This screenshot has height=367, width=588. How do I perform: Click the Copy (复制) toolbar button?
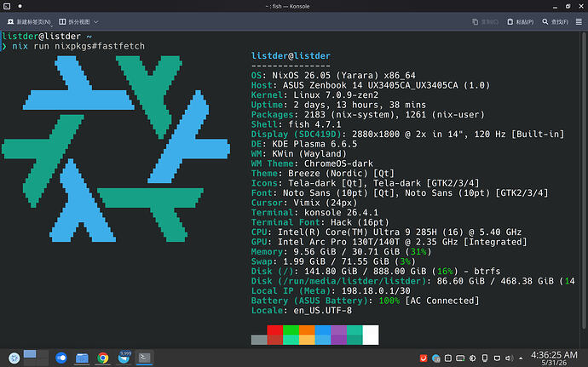[x=485, y=22]
